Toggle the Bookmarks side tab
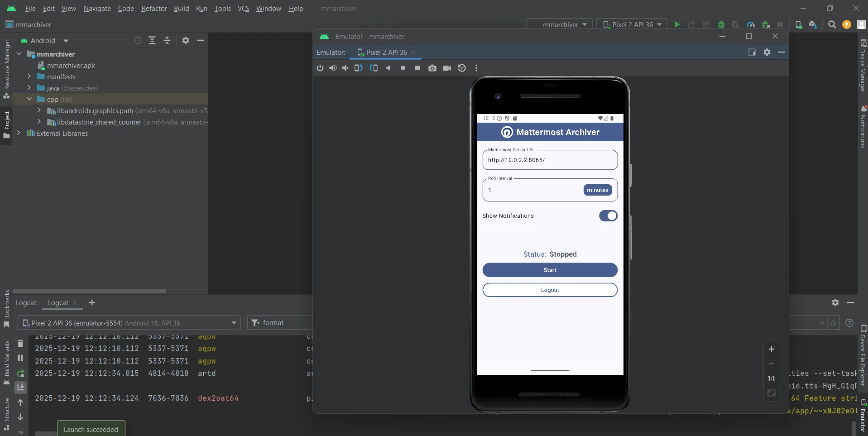Viewport: 868px width, 436px height. tap(6, 309)
